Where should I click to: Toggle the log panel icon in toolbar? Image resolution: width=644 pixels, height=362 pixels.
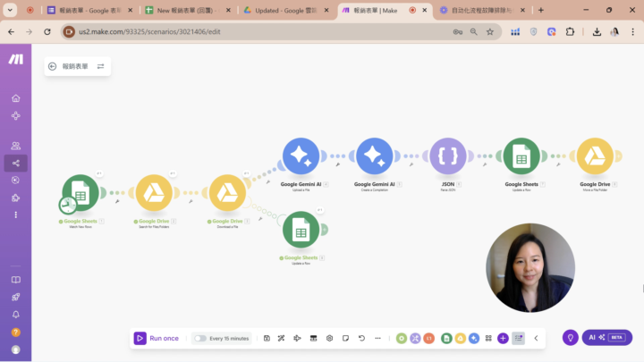518,338
